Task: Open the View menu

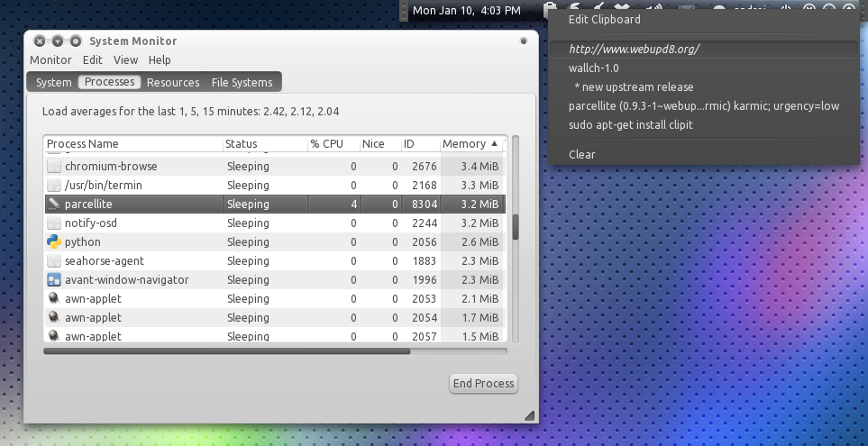Action: tap(125, 59)
